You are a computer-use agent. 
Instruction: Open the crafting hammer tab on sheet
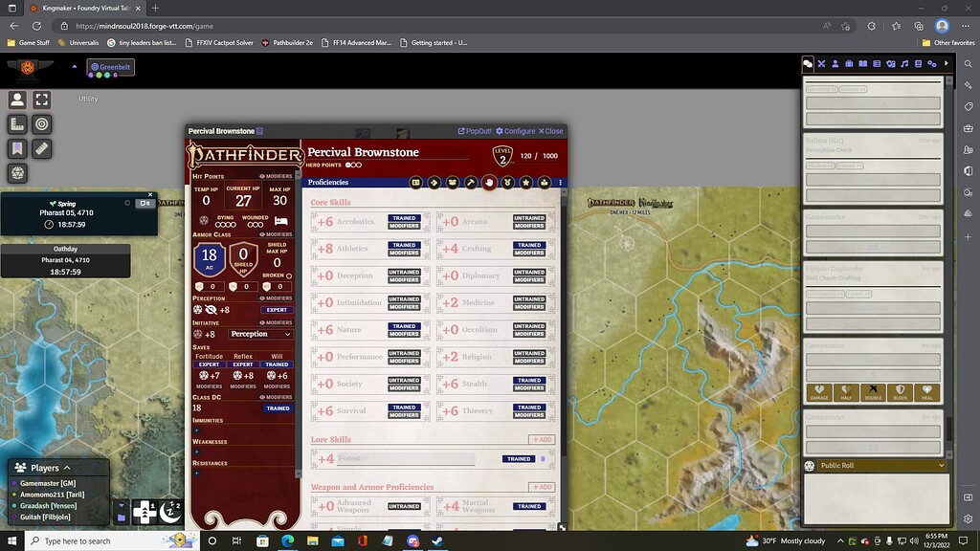[471, 183]
